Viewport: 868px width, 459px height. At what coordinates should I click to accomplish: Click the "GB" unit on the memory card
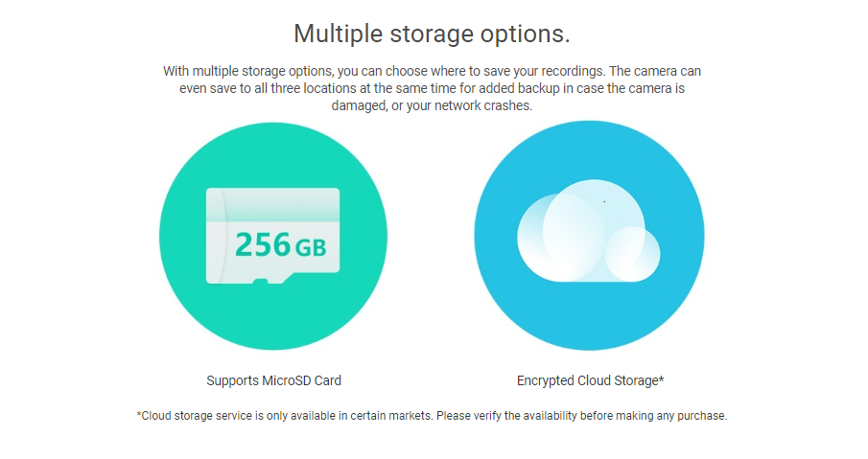click(x=311, y=248)
